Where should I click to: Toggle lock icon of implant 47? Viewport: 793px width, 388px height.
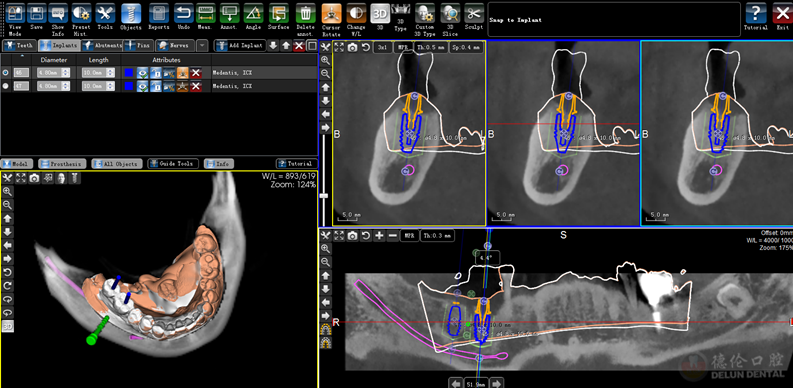pos(156,87)
